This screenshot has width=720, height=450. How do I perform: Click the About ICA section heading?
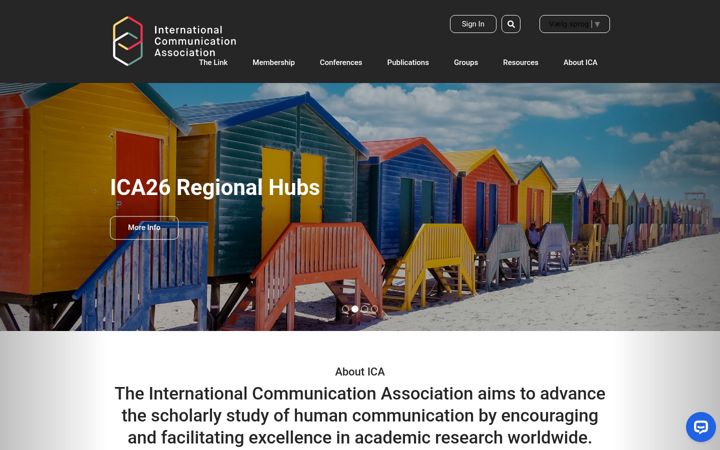point(360,371)
